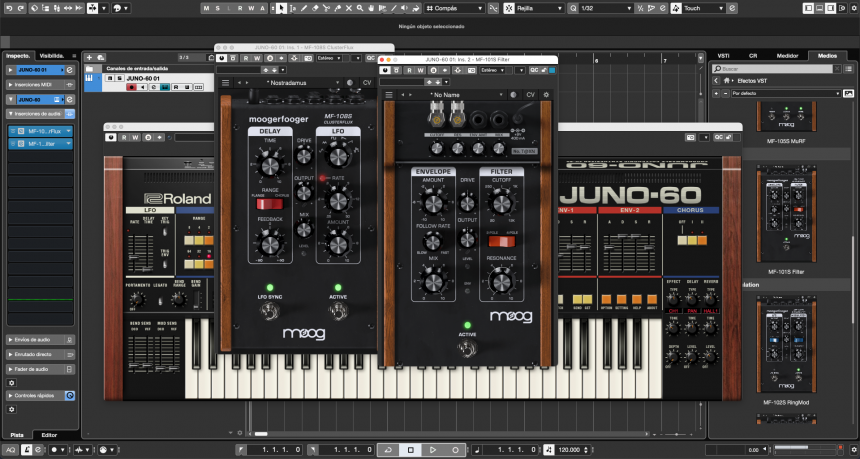Click the Read R button on MF-101S window
Image resolution: width=860 pixels, height=459 pixels.
click(x=409, y=70)
